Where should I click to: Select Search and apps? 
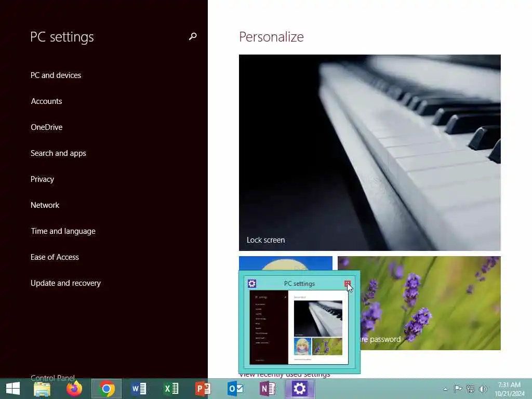tap(58, 153)
